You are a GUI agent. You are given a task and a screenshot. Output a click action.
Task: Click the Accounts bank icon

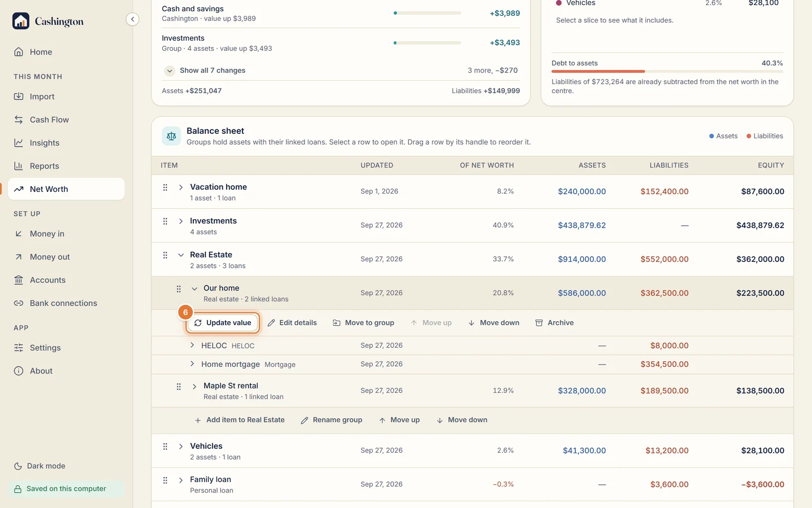coord(19,280)
